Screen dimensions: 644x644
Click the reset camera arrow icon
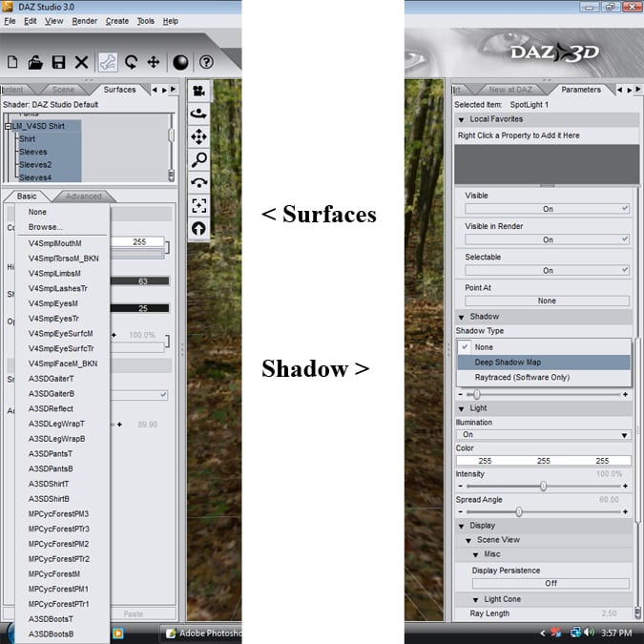198,228
